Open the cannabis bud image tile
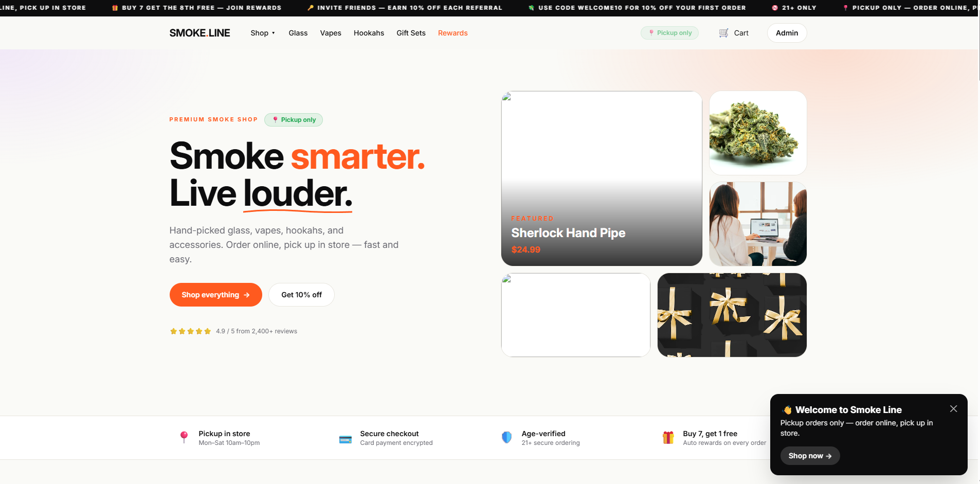 coord(758,133)
